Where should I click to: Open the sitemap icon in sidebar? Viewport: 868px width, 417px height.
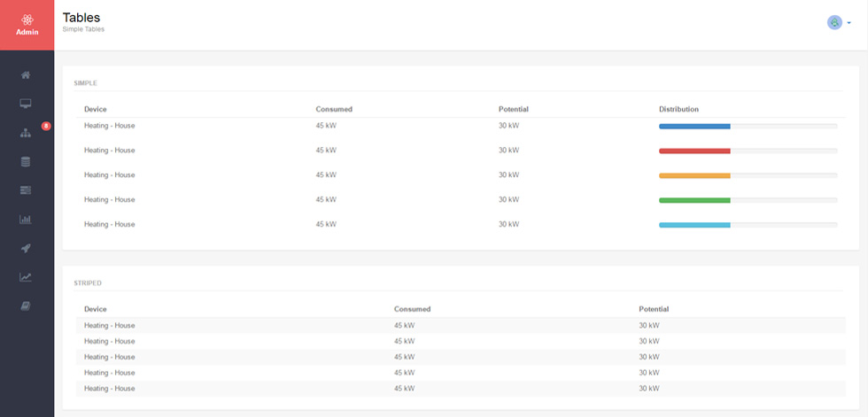tap(26, 133)
